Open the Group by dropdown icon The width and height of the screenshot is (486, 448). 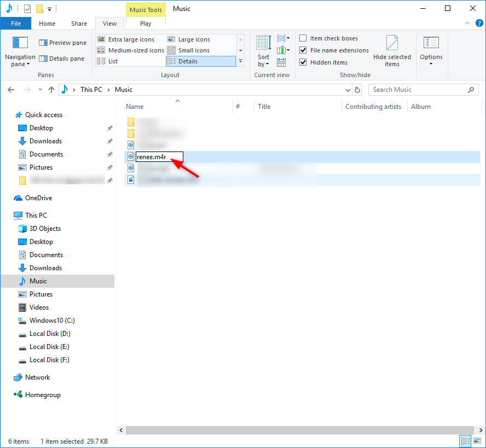tap(283, 38)
